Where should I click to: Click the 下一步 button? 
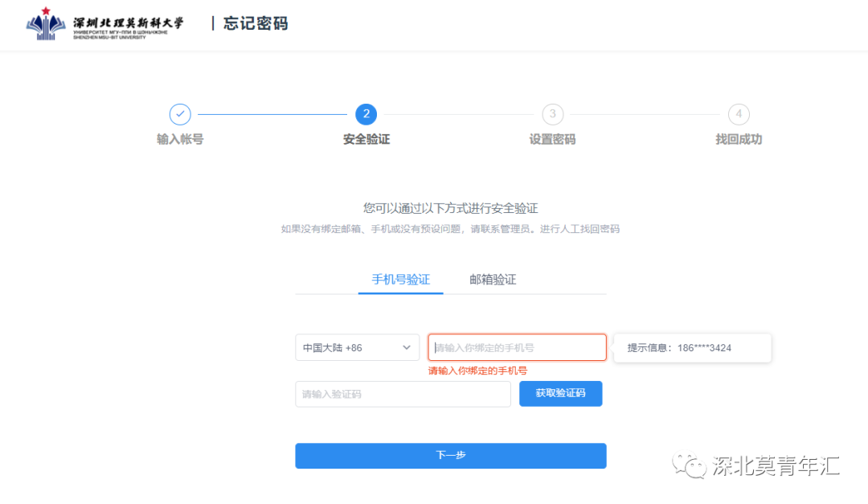(x=450, y=455)
